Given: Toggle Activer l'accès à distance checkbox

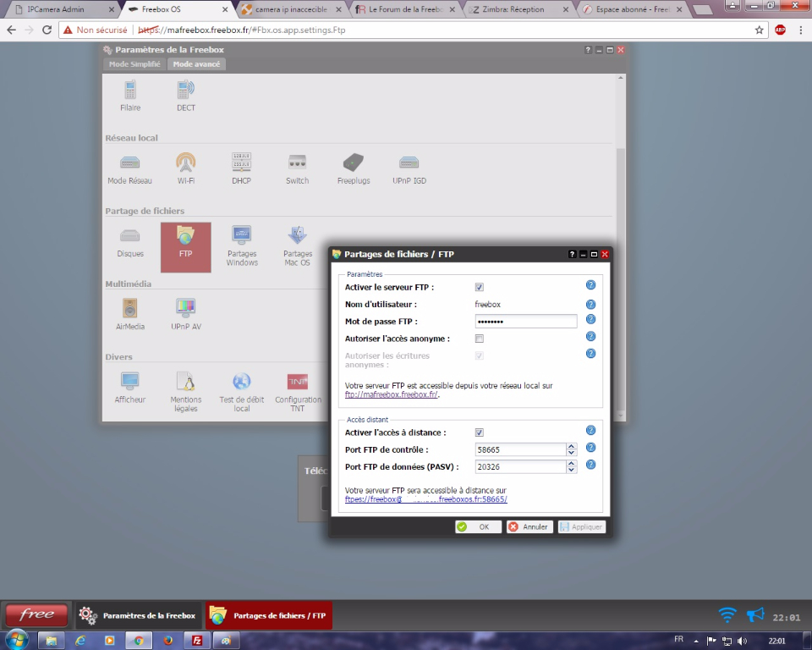Looking at the screenshot, I should tap(480, 432).
